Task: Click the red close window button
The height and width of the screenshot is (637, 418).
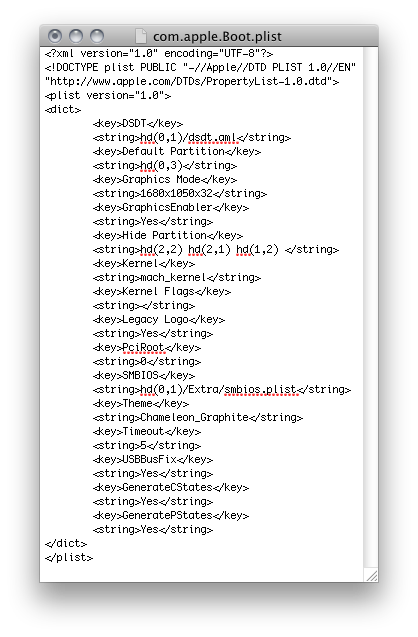Action: (x=55, y=36)
